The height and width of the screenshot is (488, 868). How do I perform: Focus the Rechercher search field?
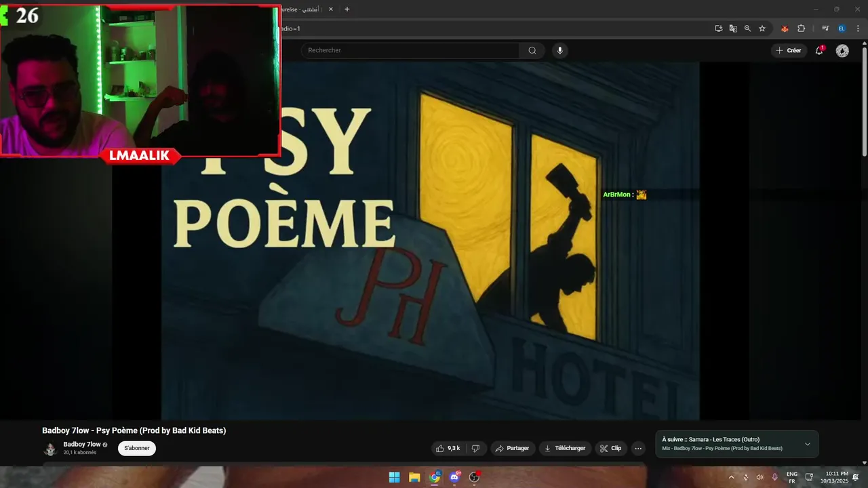pos(410,50)
